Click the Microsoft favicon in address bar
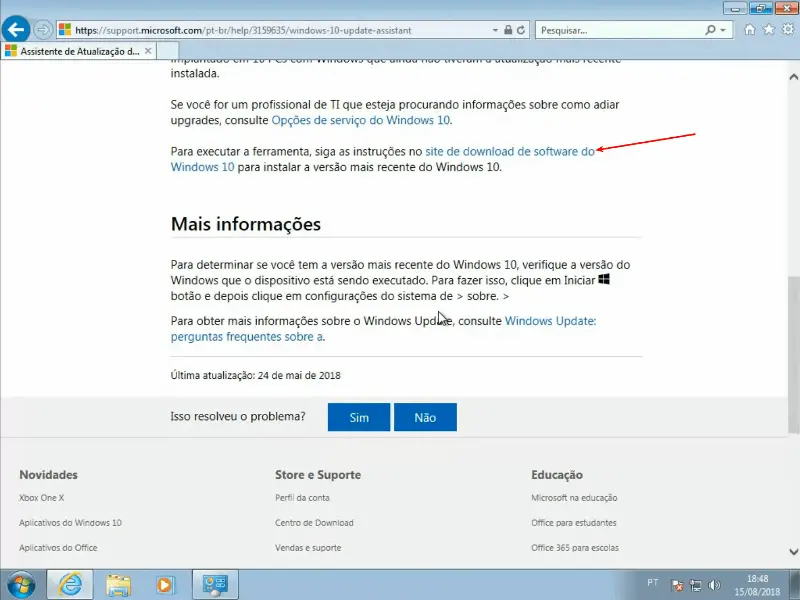 65,30
